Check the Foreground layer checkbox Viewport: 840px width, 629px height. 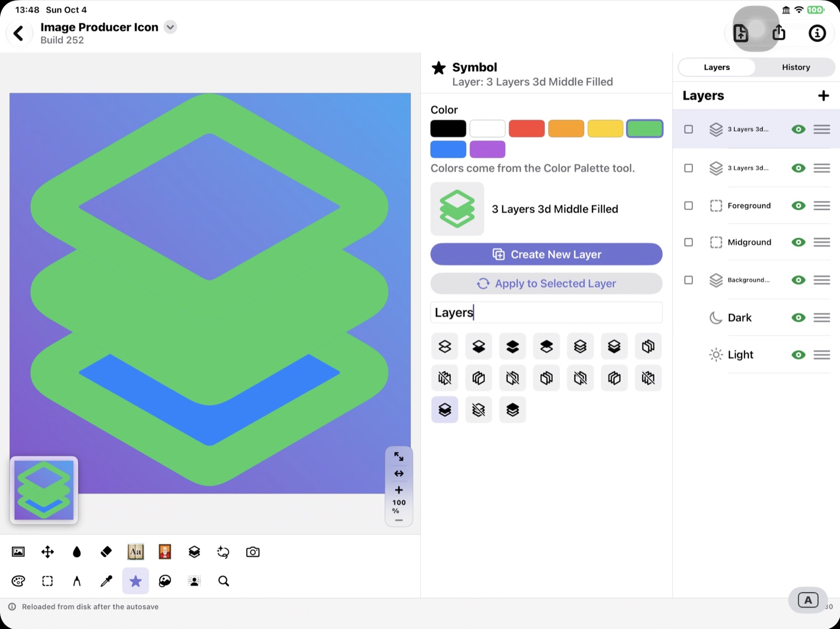tap(688, 206)
